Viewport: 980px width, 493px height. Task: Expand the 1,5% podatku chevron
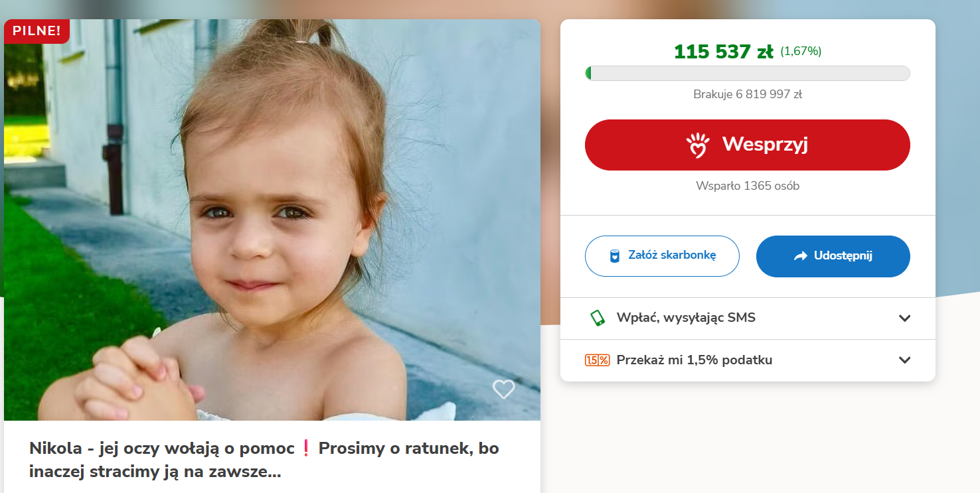pos(904,360)
